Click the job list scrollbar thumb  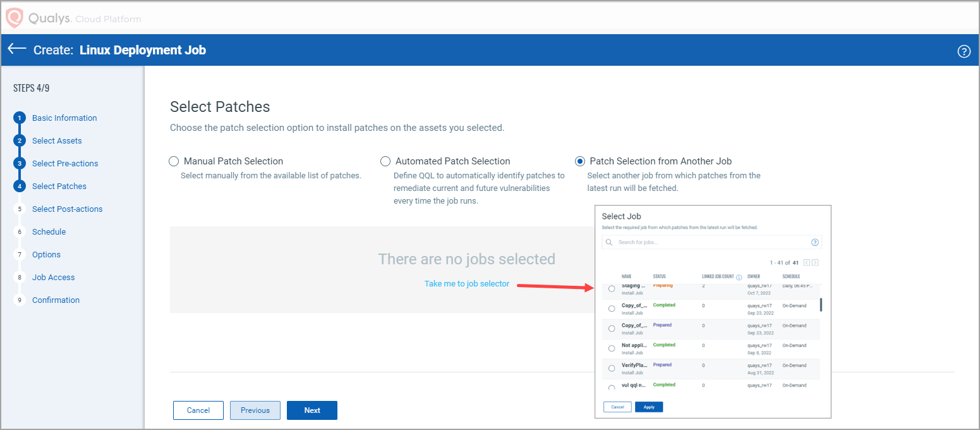[x=821, y=305]
